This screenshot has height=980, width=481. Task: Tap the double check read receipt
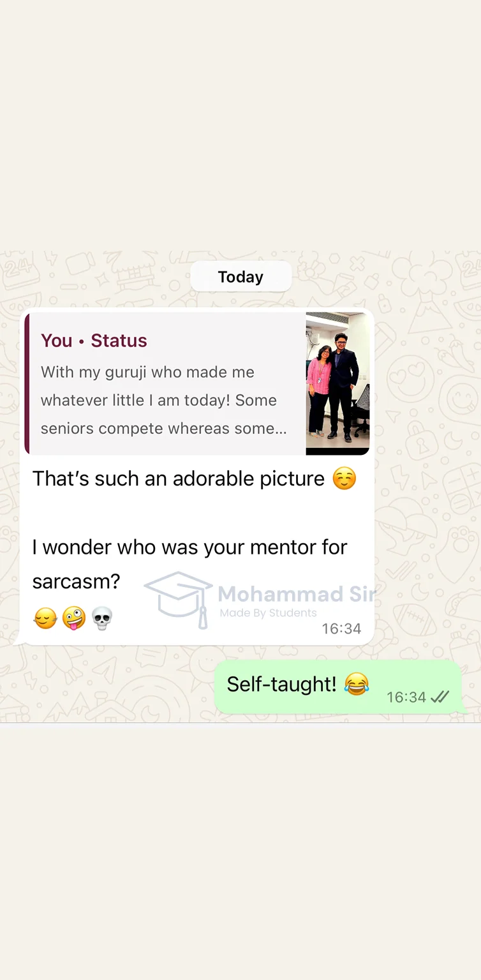coord(440,697)
